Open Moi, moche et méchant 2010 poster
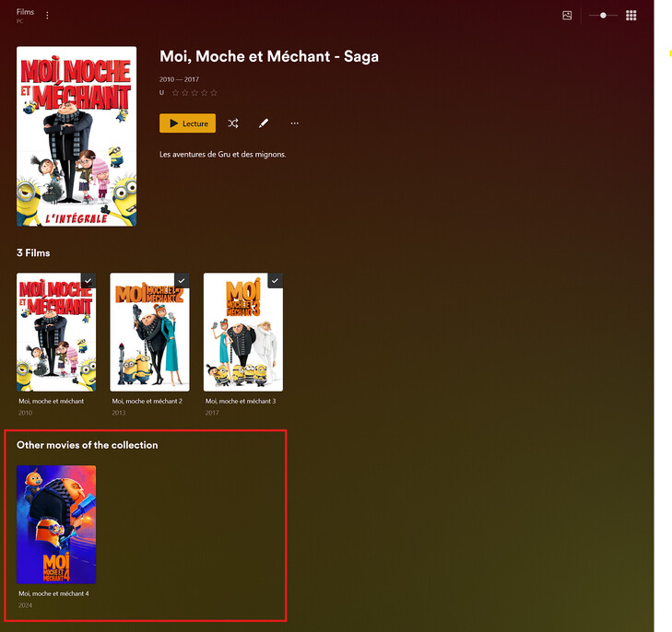672x632 pixels. 56,333
